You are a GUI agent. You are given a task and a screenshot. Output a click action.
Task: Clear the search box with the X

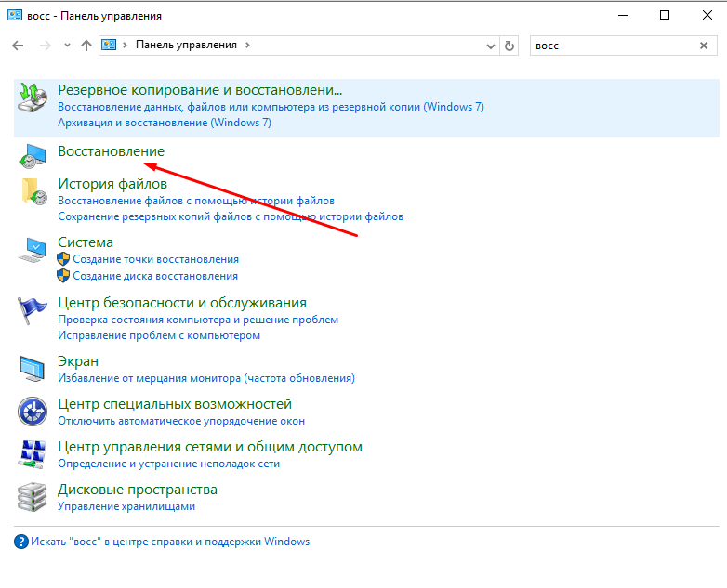click(704, 46)
